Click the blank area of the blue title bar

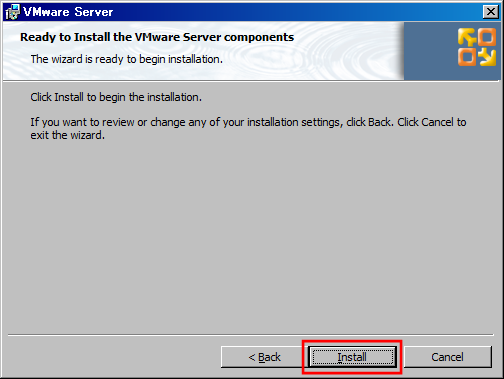click(x=297, y=12)
